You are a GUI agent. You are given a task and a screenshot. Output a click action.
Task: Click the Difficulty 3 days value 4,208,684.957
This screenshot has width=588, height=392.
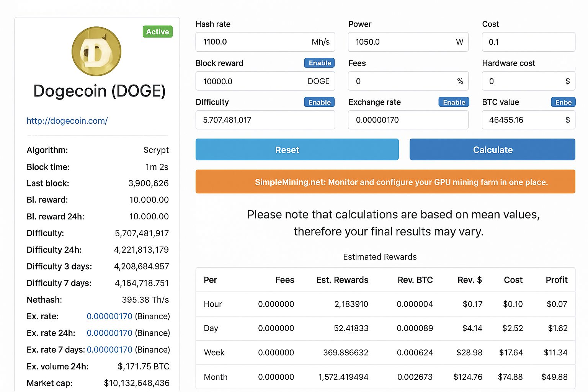coord(141,266)
